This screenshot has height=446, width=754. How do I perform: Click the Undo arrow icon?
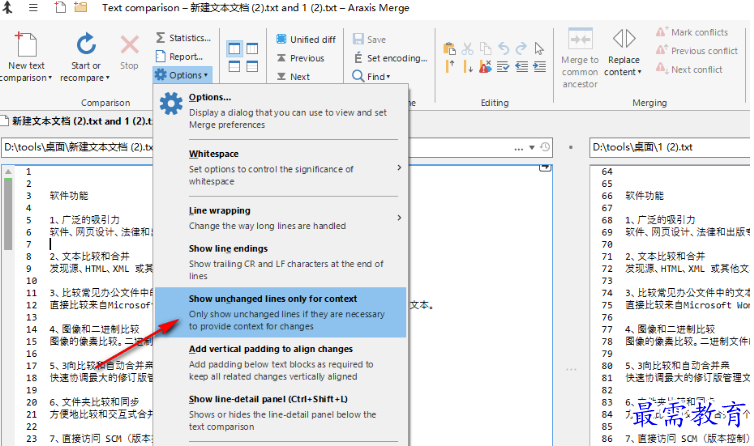click(503, 48)
